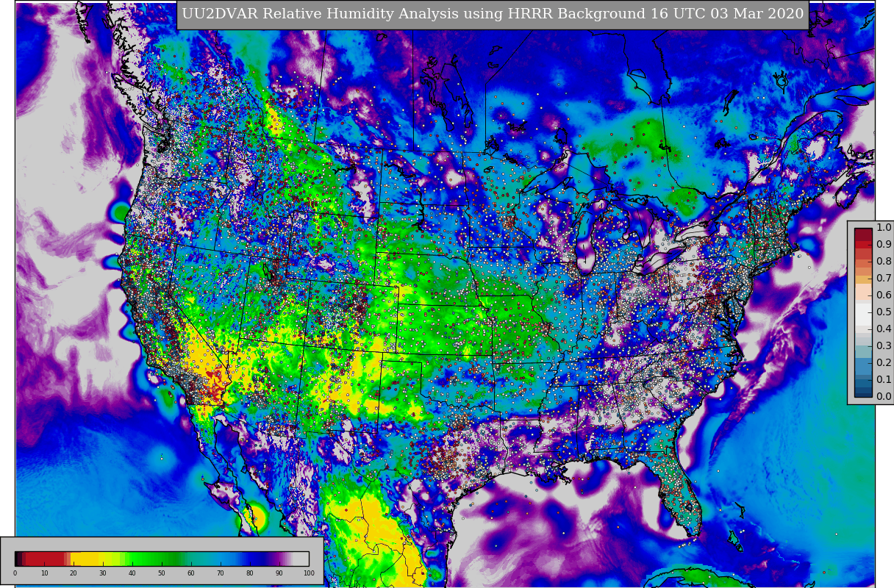Image resolution: width=894 pixels, height=588 pixels.
Task: Click the '0.2' label on the vertical colorbar
Action: coord(884,362)
